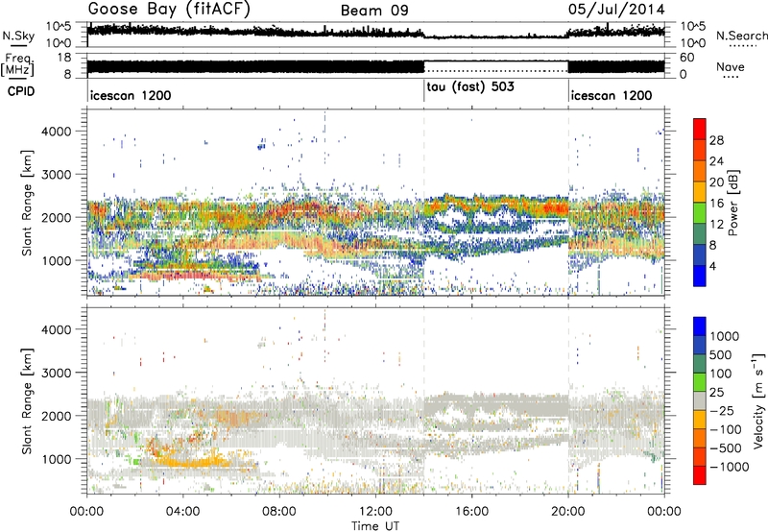Click the 'CPID' row label
This screenshot has width=768, height=532.
pyautogui.click(x=21, y=91)
